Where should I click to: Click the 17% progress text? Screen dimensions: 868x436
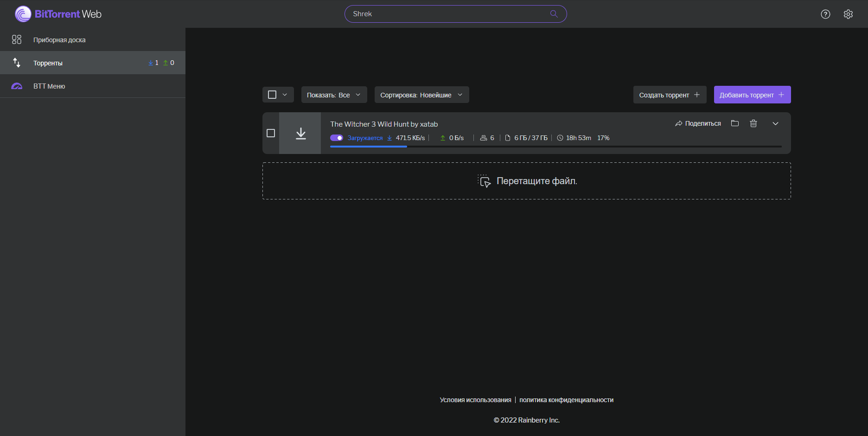pyautogui.click(x=603, y=138)
